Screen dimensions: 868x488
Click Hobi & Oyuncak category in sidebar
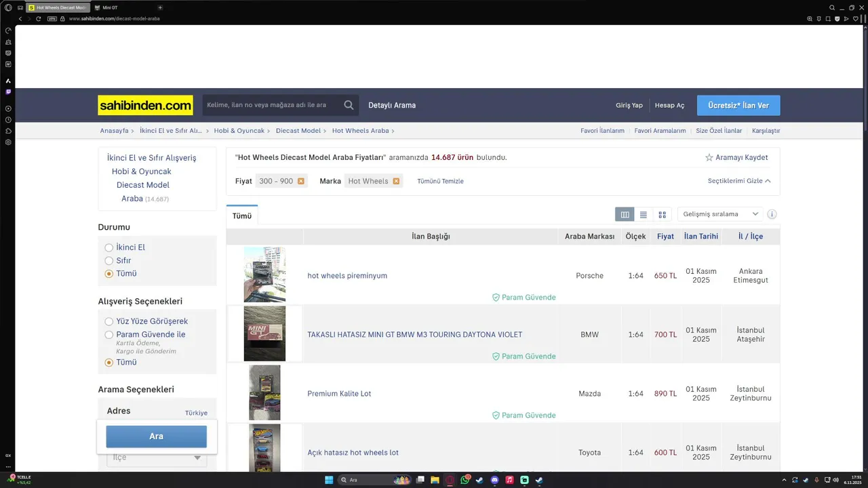142,171
